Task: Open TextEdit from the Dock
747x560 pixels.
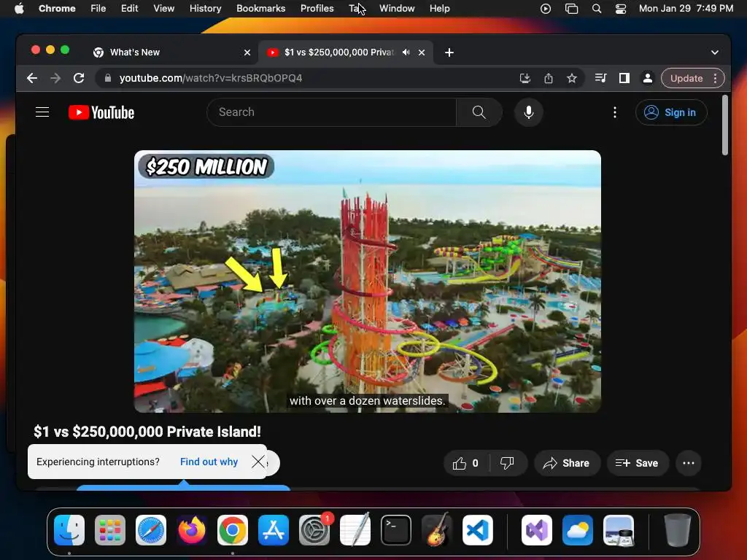Action: pos(355,530)
